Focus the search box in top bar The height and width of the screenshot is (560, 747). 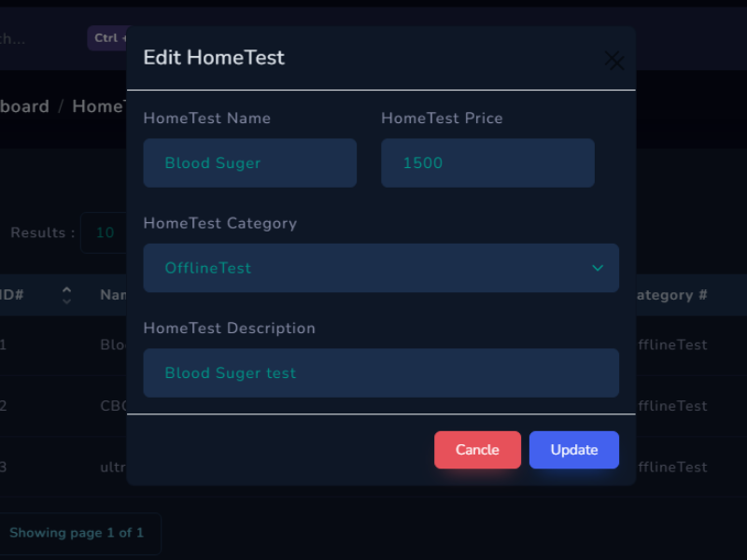point(28,38)
